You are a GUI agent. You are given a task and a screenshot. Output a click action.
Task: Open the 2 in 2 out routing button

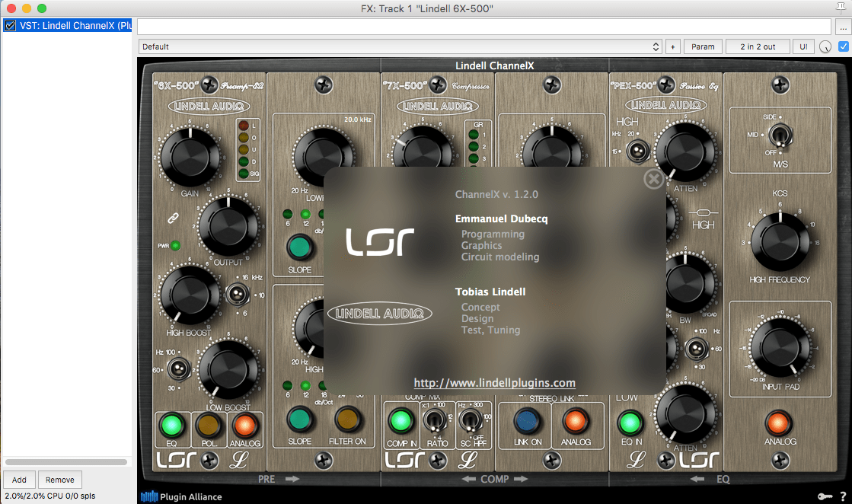(758, 46)
